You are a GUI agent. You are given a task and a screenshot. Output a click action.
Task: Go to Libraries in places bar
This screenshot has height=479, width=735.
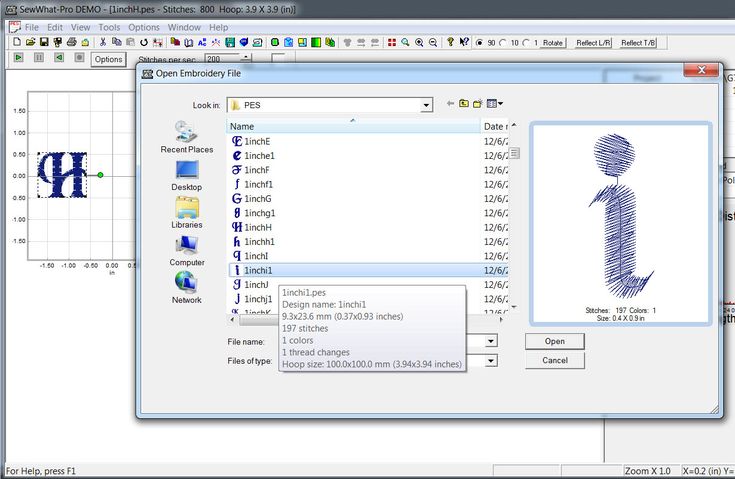187,213
